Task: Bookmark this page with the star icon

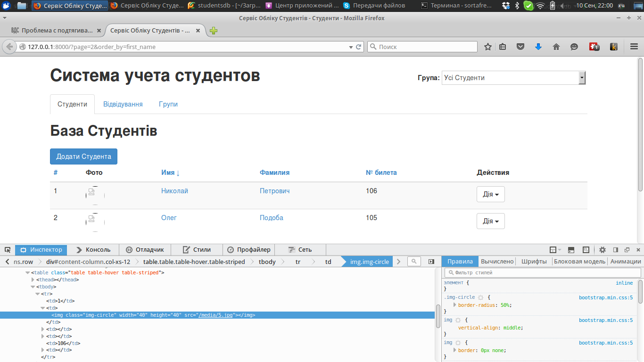Action: (x=488, y=47)
